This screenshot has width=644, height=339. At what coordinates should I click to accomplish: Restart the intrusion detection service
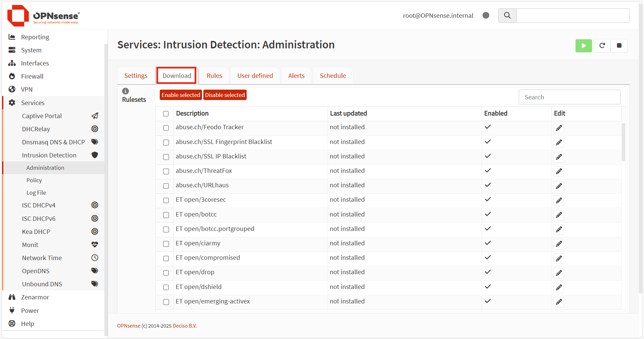(602, 46)
